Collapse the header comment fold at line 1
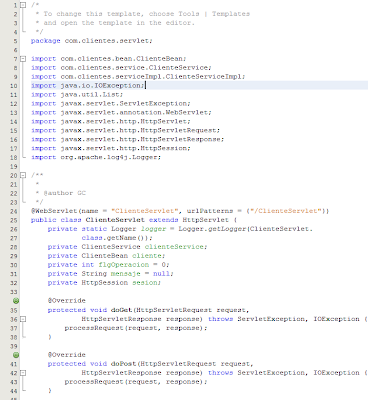Screen dimensions: 368x400 [x=23, y=5]
